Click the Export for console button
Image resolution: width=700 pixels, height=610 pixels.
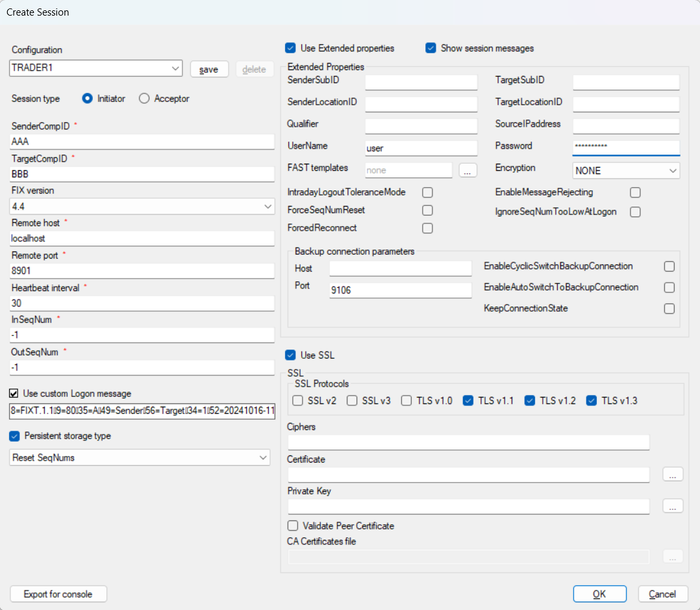tap(58, 594)
